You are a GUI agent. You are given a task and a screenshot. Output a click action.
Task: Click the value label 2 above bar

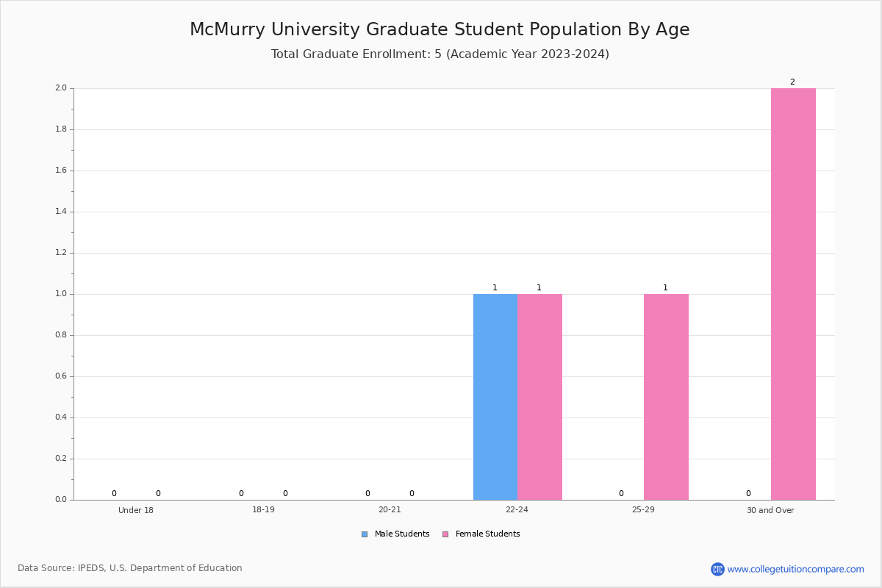[x=792, y=82]
